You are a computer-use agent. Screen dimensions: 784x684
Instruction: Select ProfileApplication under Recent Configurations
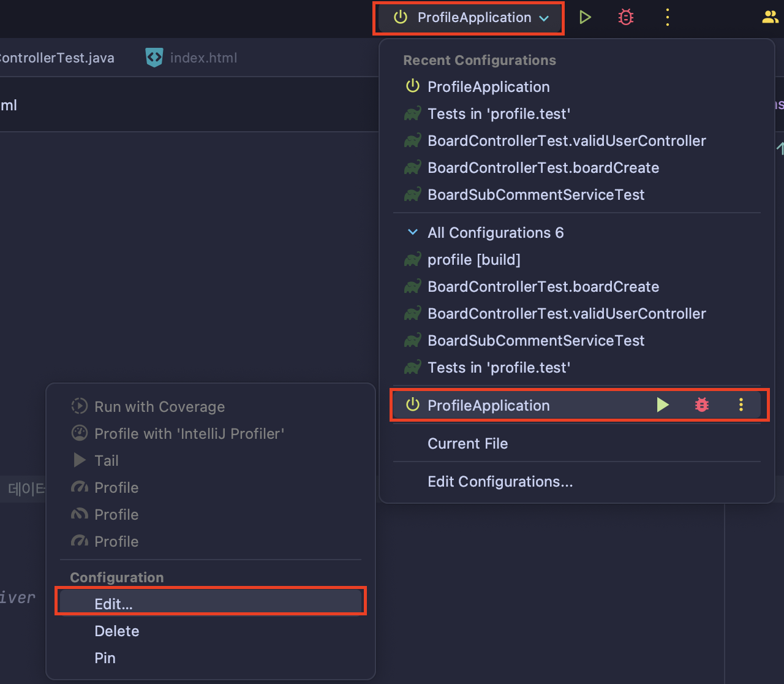pyautogui.click(x=576, y=86)
